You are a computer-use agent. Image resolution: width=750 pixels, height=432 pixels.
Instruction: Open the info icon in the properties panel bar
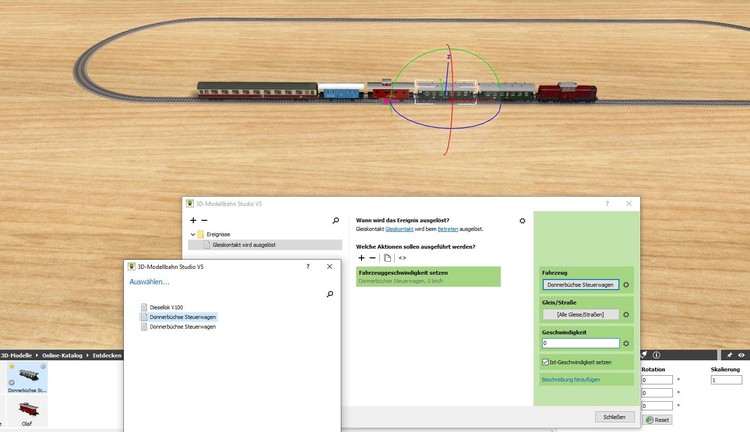(x=656, y=355)
